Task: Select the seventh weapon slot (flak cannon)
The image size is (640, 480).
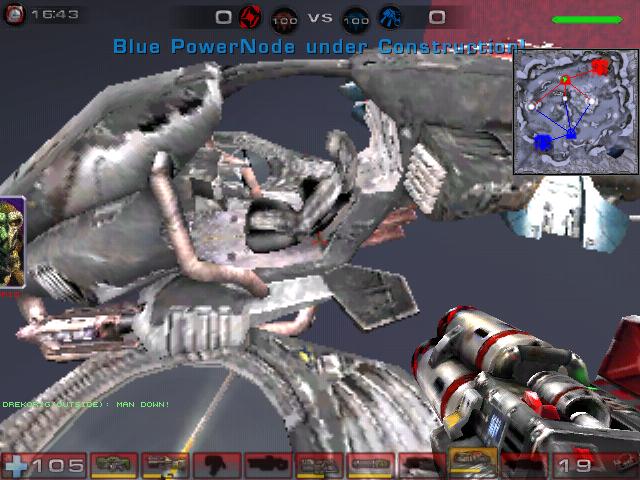Action: (x=422, y=465)
